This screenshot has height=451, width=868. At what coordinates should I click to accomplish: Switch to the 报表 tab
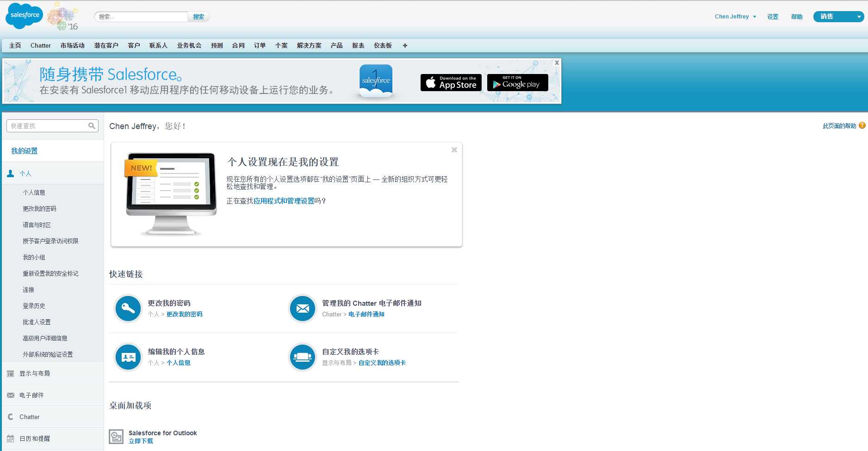[358, 45]
